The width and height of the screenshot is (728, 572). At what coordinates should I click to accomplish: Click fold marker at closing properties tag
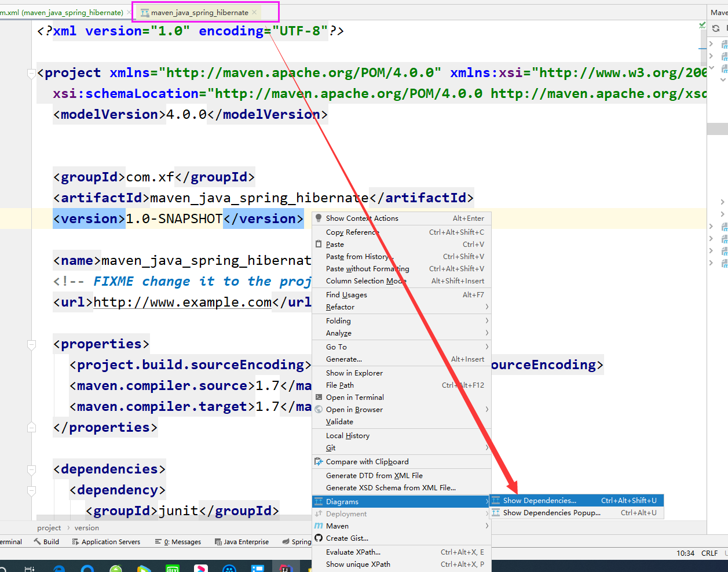tap(31, 428)
